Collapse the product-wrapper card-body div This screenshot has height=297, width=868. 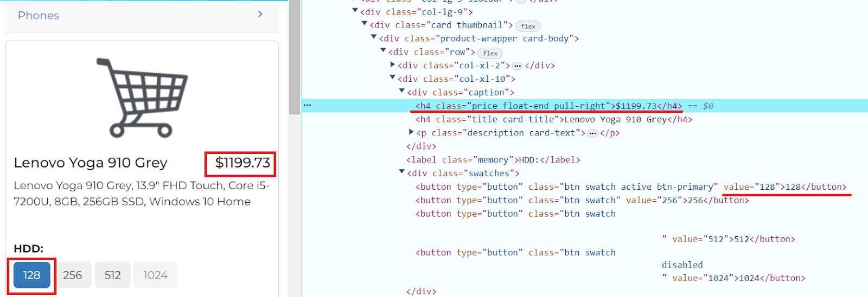(x=374, y=37)
